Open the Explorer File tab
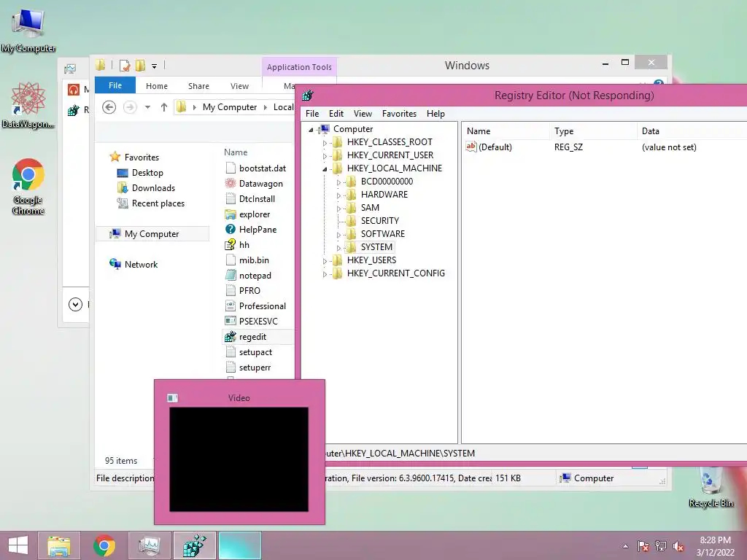 115,85
